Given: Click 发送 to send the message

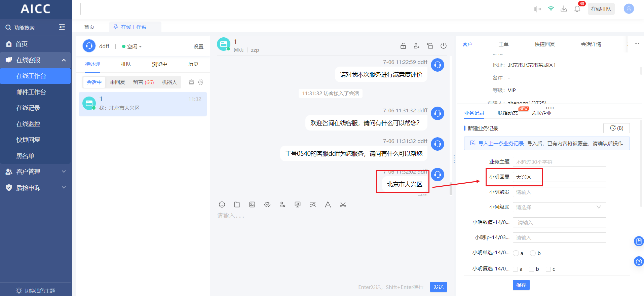Looking at the screenshot, I should click(439, 287).
